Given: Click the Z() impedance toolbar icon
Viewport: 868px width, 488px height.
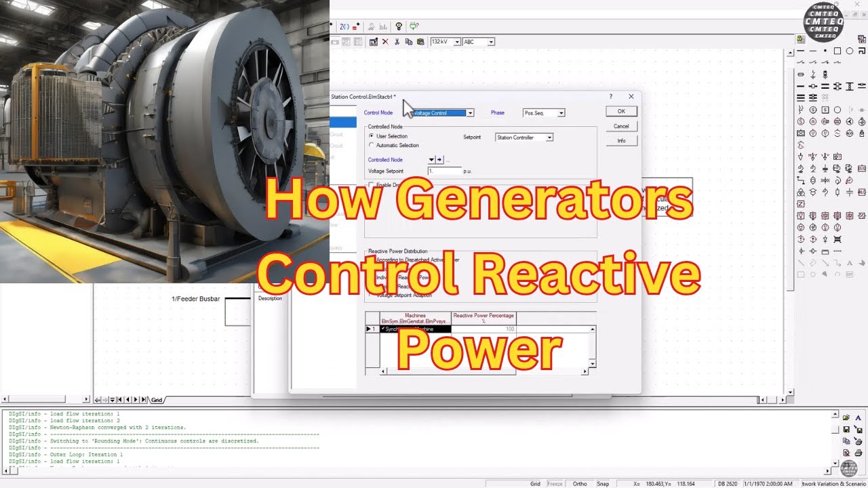Looking at the screenshot, I should click(344, 26).
